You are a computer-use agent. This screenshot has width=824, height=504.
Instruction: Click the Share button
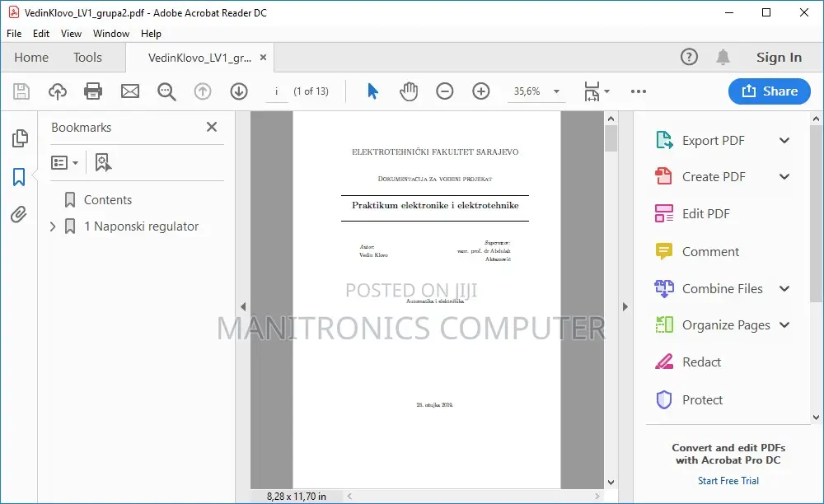coord(769,91)
